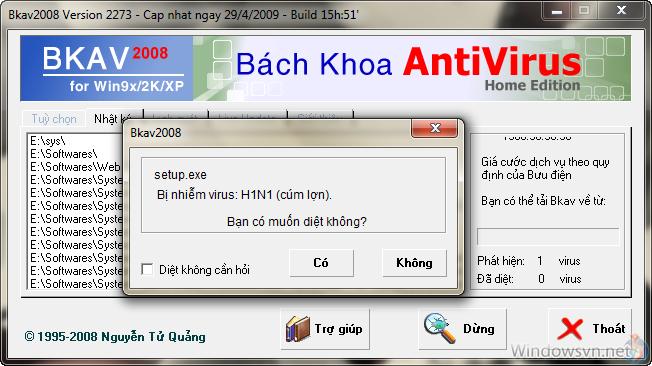The image size is (652, 366).
Task: Click the Có button to kill virus
Action: (321, 263)
